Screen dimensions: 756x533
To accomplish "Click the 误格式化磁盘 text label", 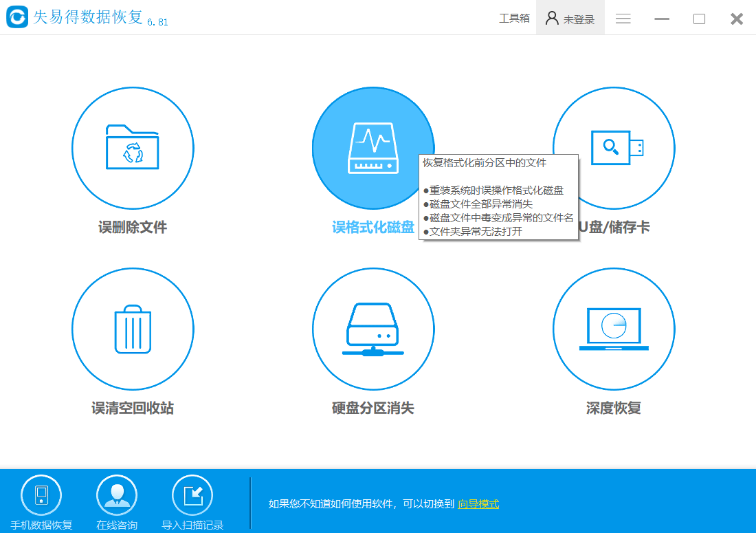I will point(373,227).
